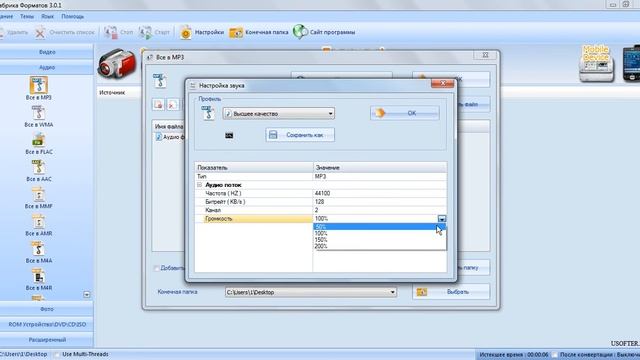Click the Выбрать folder button
Viewport: 640px width, 360px height.
coord(451,292)
